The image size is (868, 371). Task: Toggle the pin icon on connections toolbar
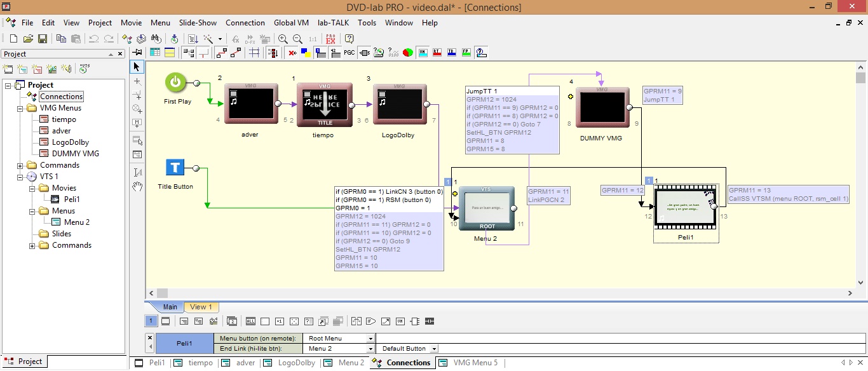point(138,53)
